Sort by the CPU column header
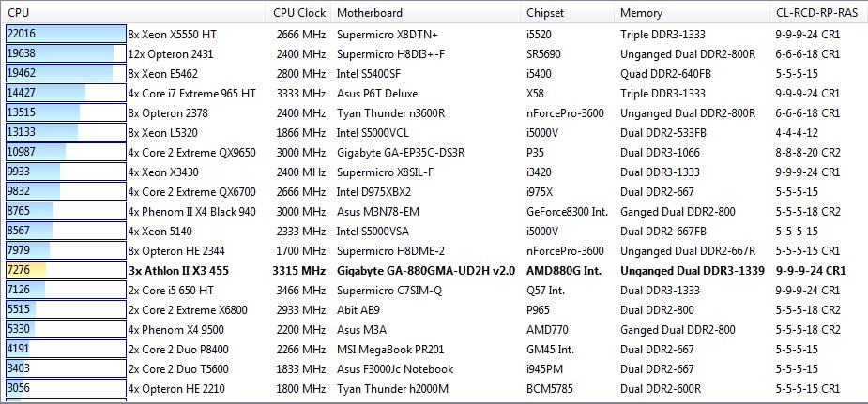Screen dimensions: 868x404 (19, 13)
